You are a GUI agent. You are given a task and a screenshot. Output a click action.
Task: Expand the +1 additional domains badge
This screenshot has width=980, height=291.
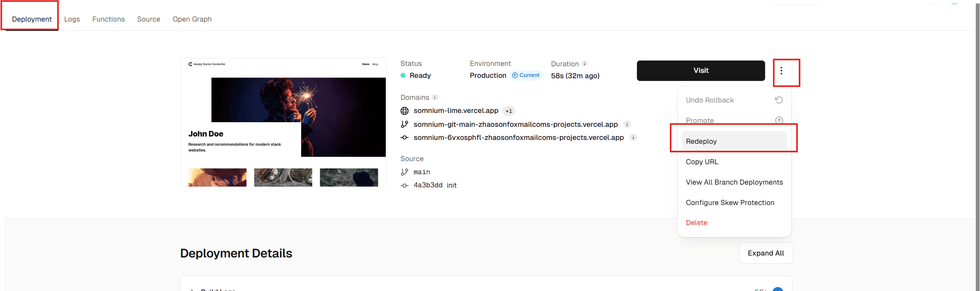click(509, 111)
